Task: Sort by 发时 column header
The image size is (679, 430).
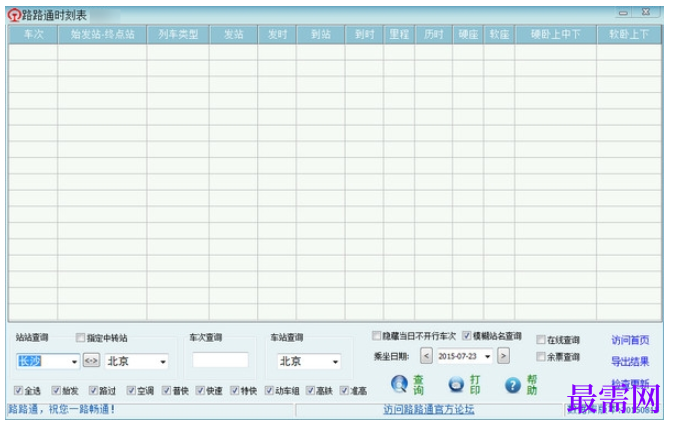Action: [x=277, y=34]
